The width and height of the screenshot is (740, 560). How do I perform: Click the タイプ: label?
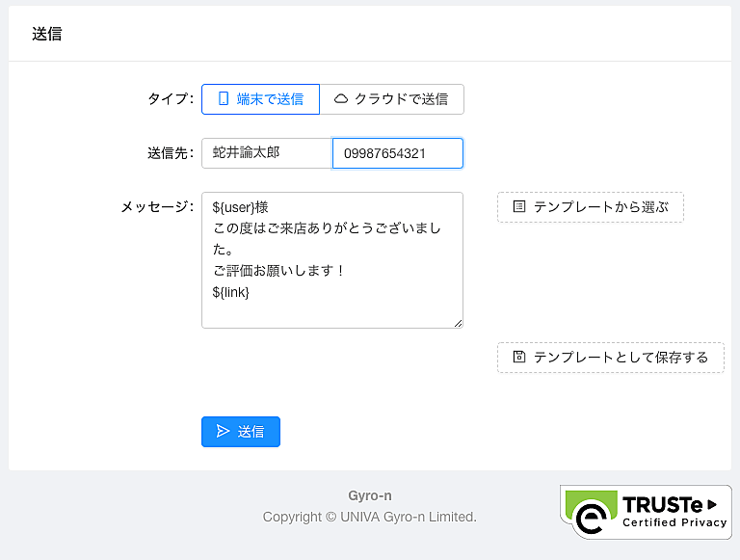point(171,99)
